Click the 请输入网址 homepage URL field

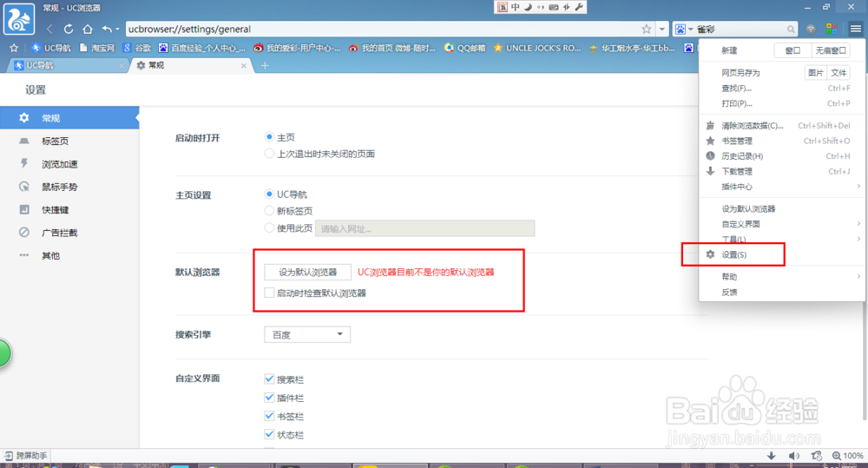point(424,228)
